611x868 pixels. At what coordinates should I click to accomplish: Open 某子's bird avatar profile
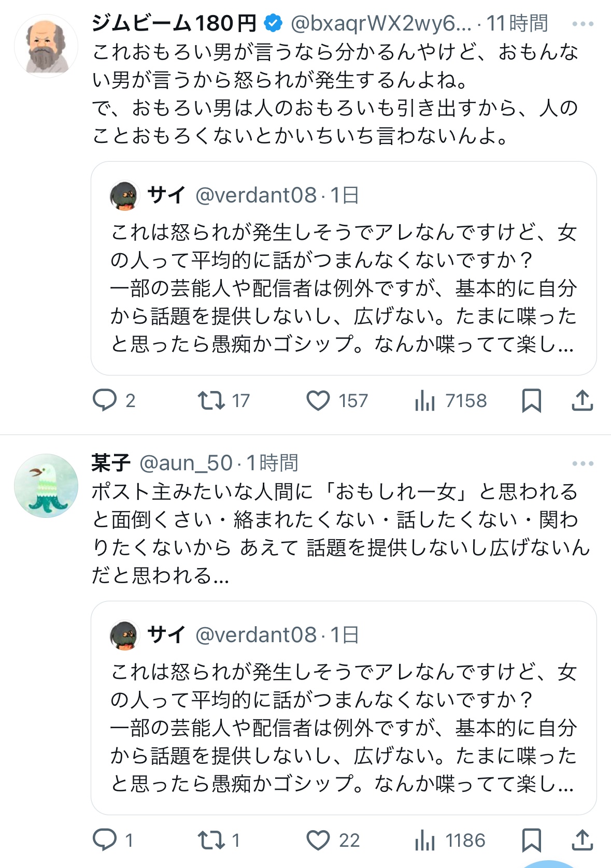pyautogui.click(x=46, y=486)
